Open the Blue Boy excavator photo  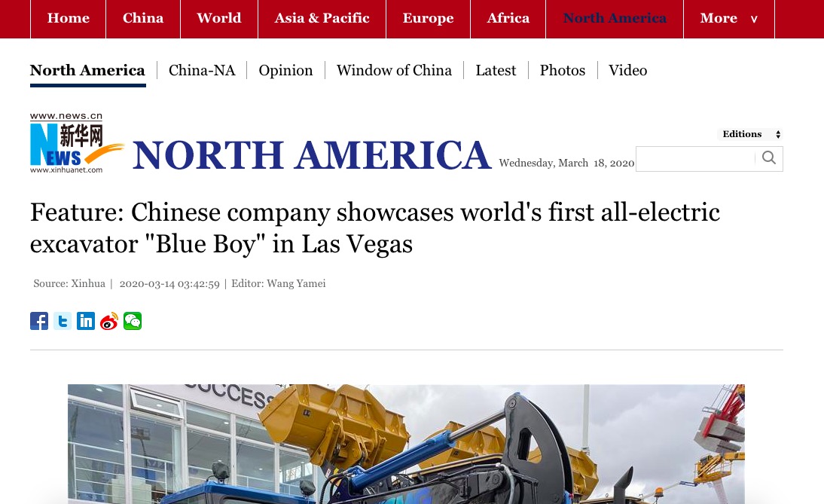(x=406, y=444)
